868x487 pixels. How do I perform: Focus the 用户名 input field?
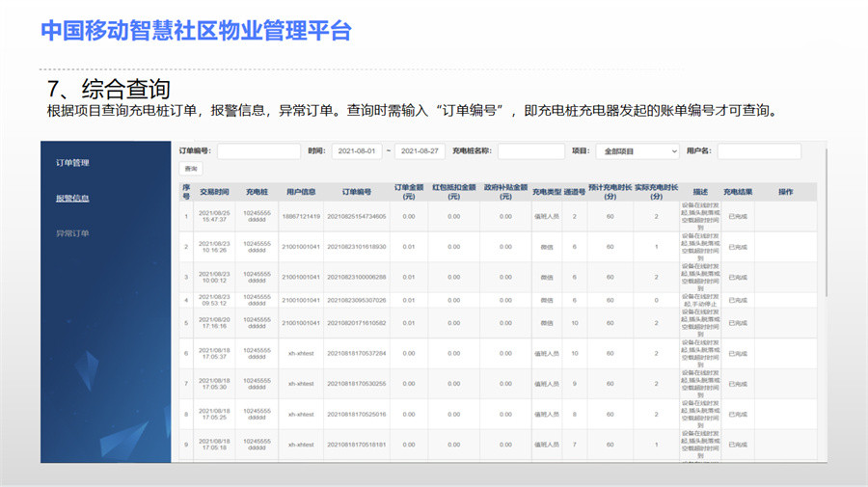(759, 151)
